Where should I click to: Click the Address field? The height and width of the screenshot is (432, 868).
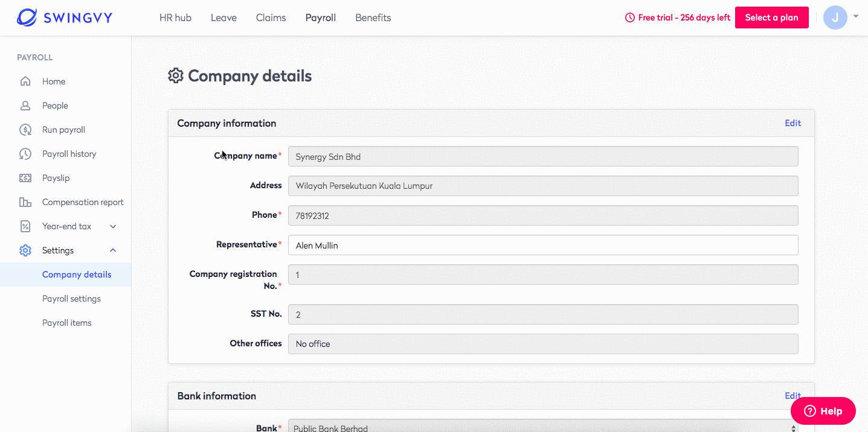coord(543,186)
